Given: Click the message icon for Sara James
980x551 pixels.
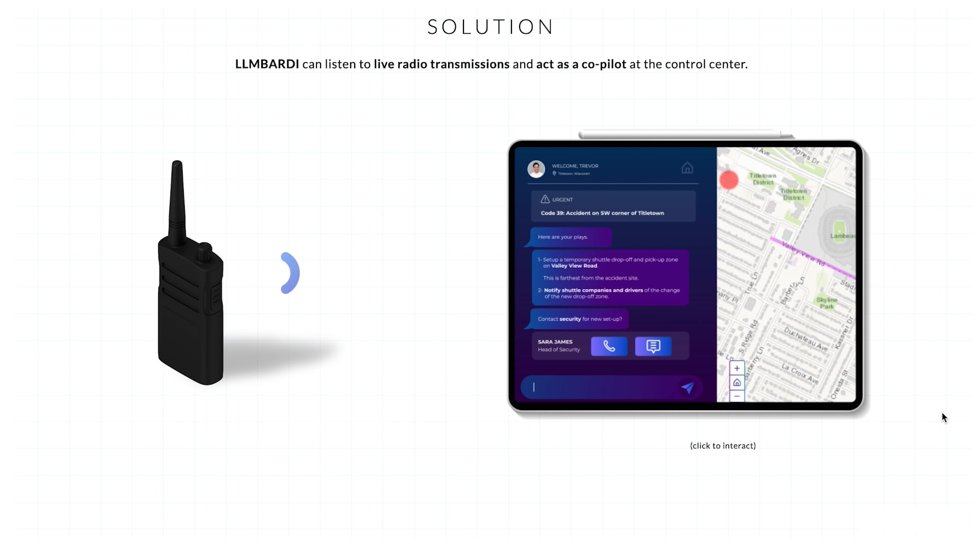Looking at the screenshot, I should click(x=652, y=345).
